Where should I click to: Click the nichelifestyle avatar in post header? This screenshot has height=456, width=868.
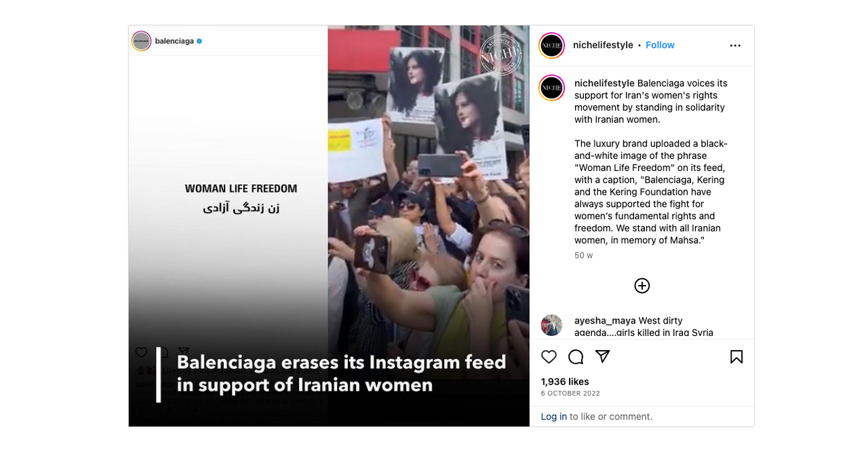tap(552, 45)
